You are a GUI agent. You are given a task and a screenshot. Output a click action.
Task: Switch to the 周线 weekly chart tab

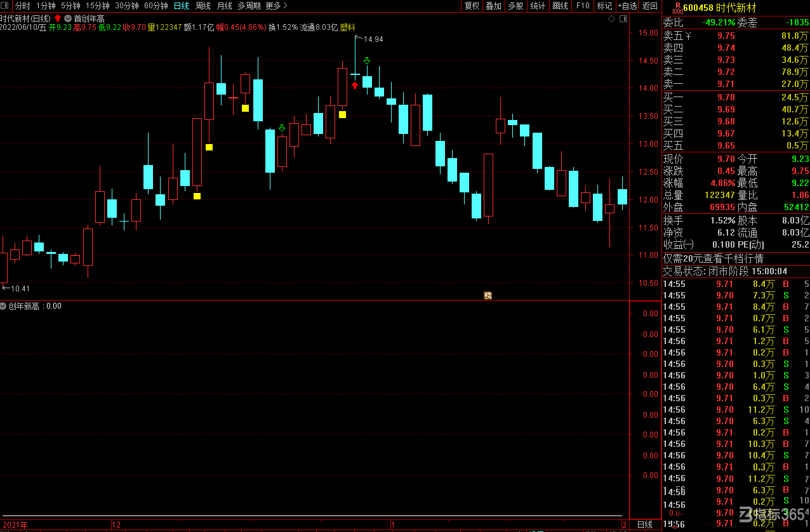203,6
